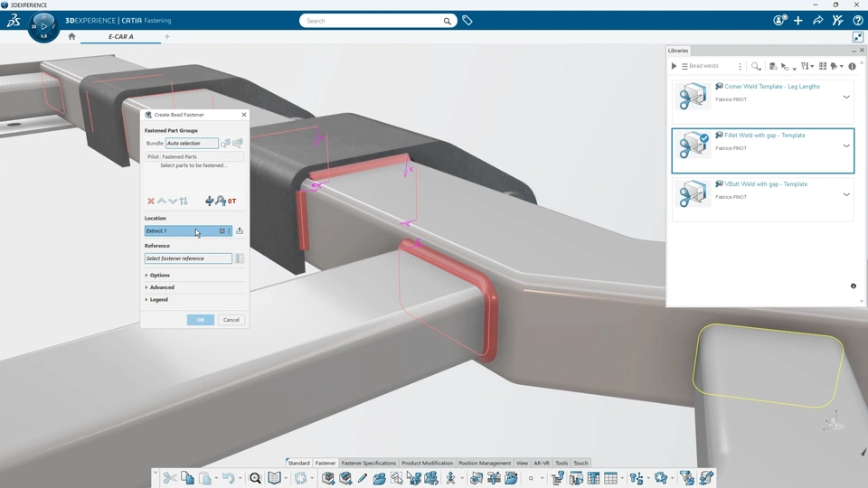868x488 pixels.
Task: Click the Libraries search magnifier icon
Action: (756, 66)
